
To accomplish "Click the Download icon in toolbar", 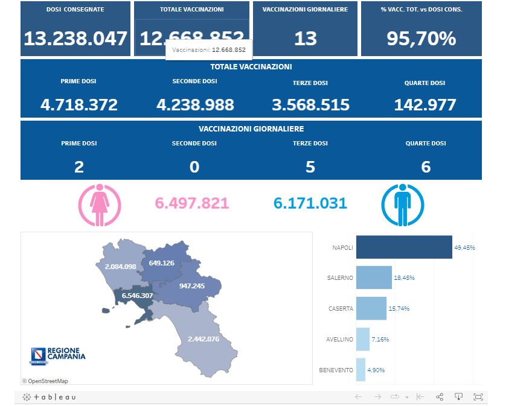I will click(459, 397).
